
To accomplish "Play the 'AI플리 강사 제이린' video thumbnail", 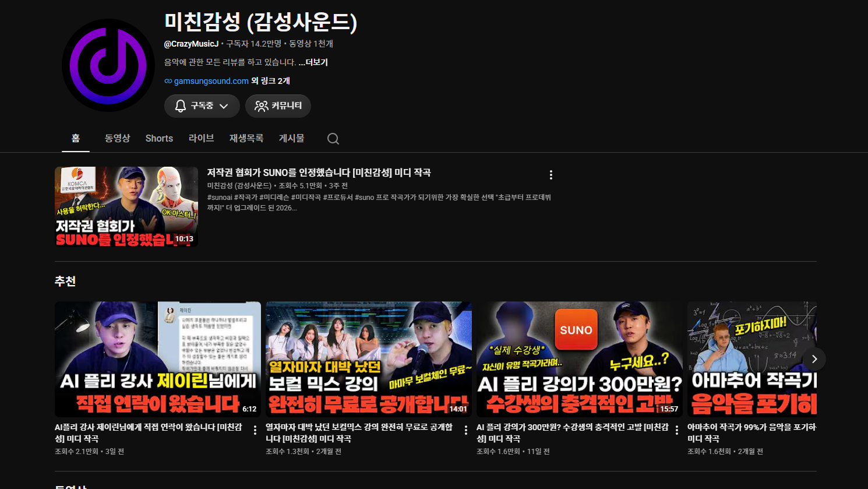I will (158, 359).
